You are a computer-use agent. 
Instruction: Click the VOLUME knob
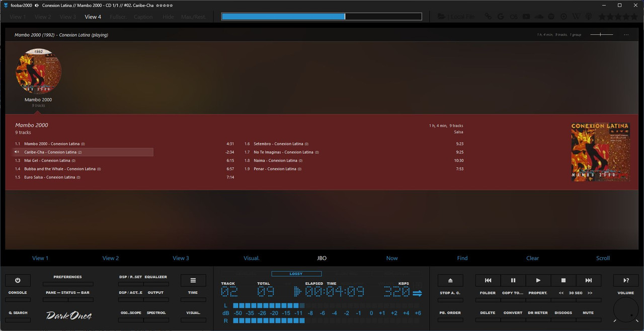point(625,309)
